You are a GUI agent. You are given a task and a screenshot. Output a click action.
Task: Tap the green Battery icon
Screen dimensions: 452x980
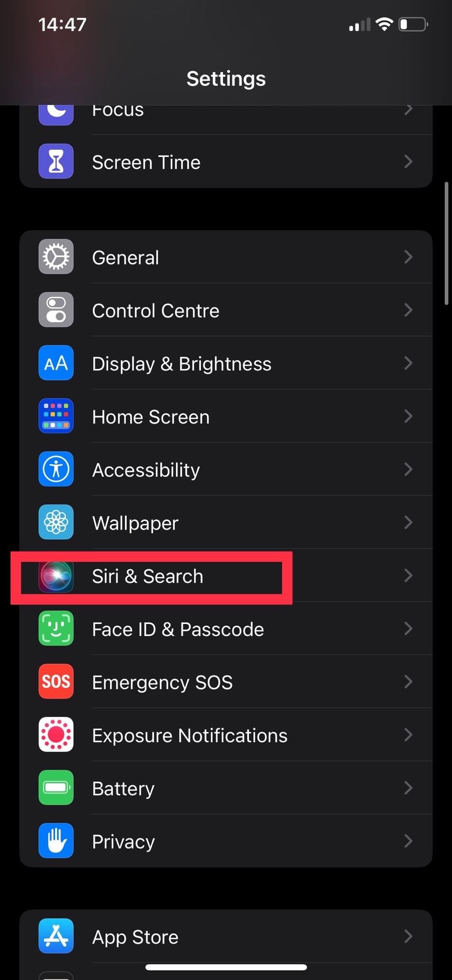(x=56, y=788)
